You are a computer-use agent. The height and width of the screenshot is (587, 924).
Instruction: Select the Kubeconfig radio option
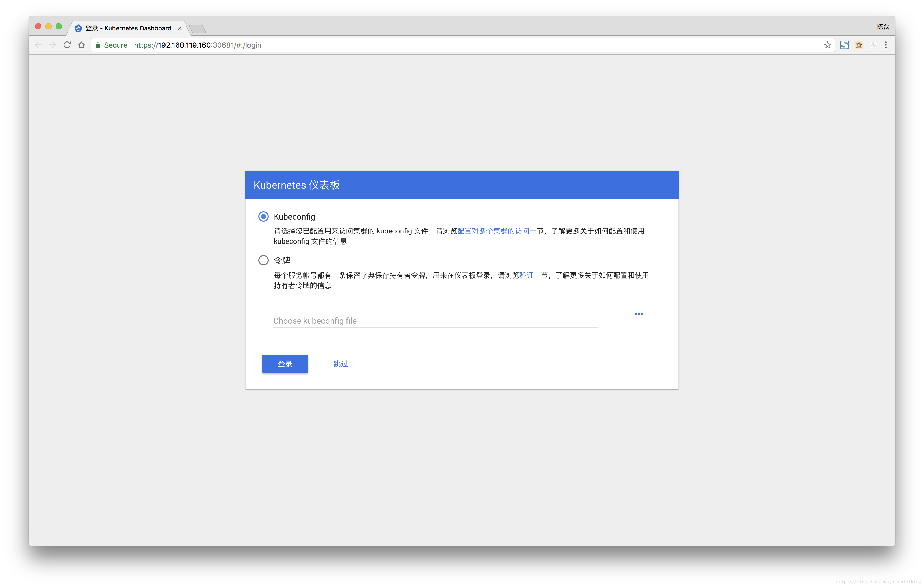point(263,217)
